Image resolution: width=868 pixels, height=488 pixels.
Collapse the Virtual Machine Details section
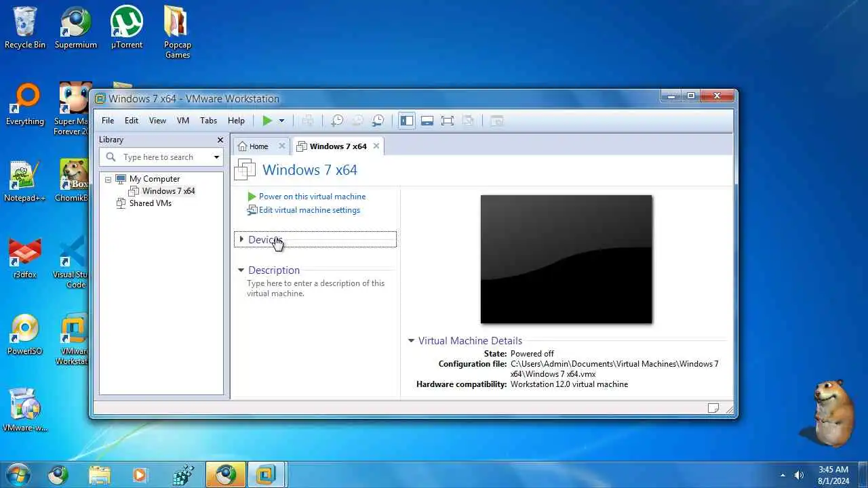click(411, 341)
